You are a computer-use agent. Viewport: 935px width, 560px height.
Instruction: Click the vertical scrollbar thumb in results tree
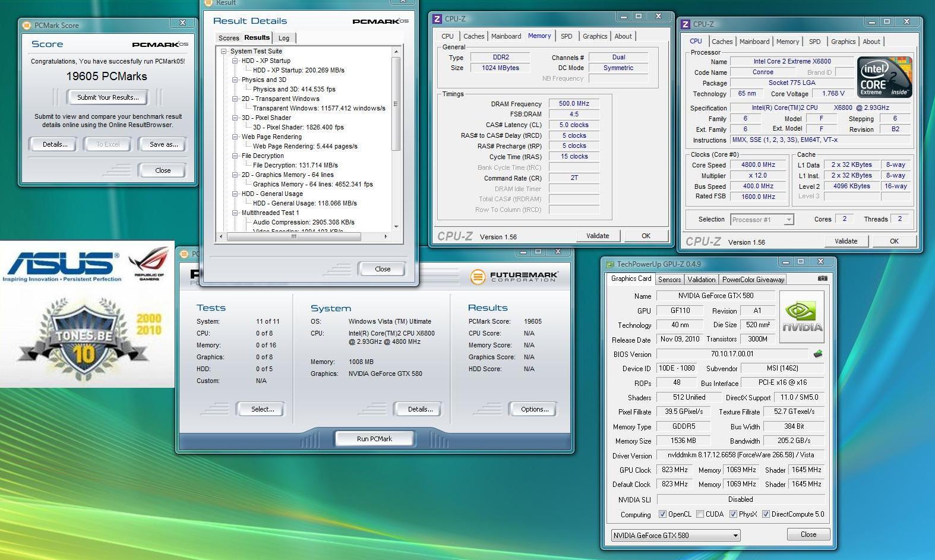(396, 104)
